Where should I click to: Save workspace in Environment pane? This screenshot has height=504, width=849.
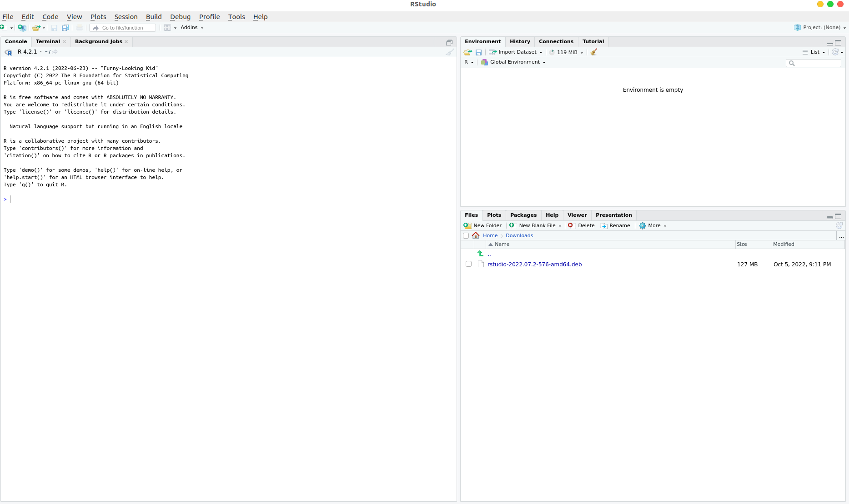[478, 52]
